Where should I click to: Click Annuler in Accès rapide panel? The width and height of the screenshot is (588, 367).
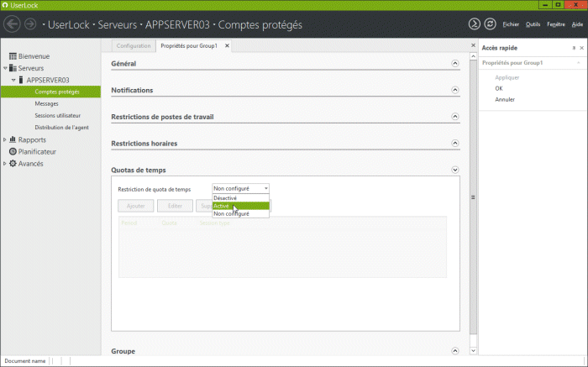click(x=505, y=100)
